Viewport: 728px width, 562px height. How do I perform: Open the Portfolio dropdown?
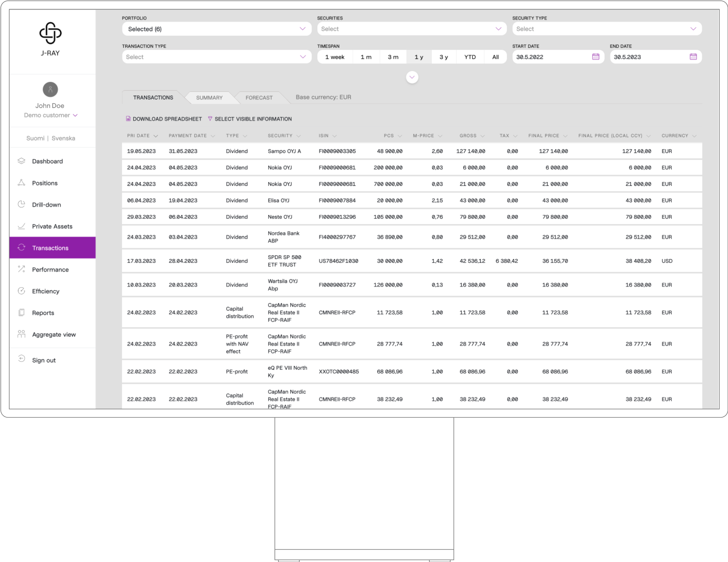pyautogui.click(x=216, y=29)
